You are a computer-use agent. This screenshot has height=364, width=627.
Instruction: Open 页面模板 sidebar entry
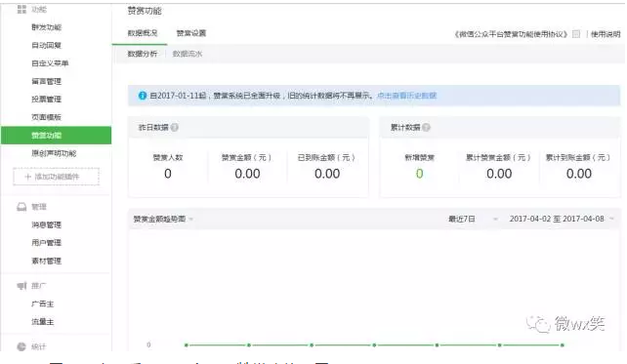click(46, 117)
